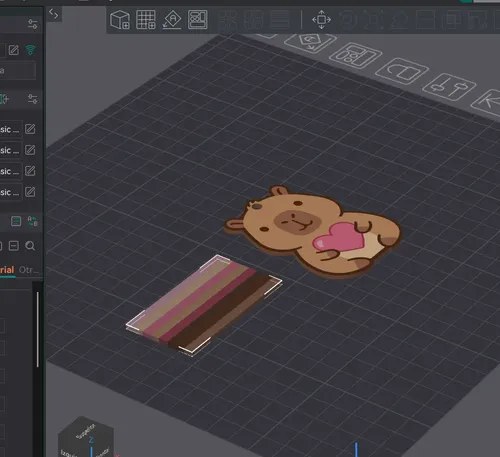Open filament settings sliders in the second section
This screenshot has height=457, width=500.
pos(33,99)
